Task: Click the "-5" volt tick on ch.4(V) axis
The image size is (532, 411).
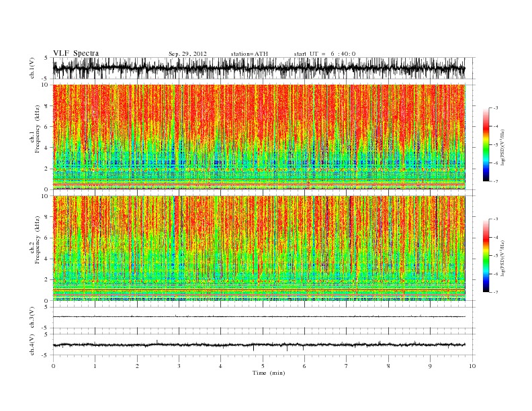Action: point(46,355)
